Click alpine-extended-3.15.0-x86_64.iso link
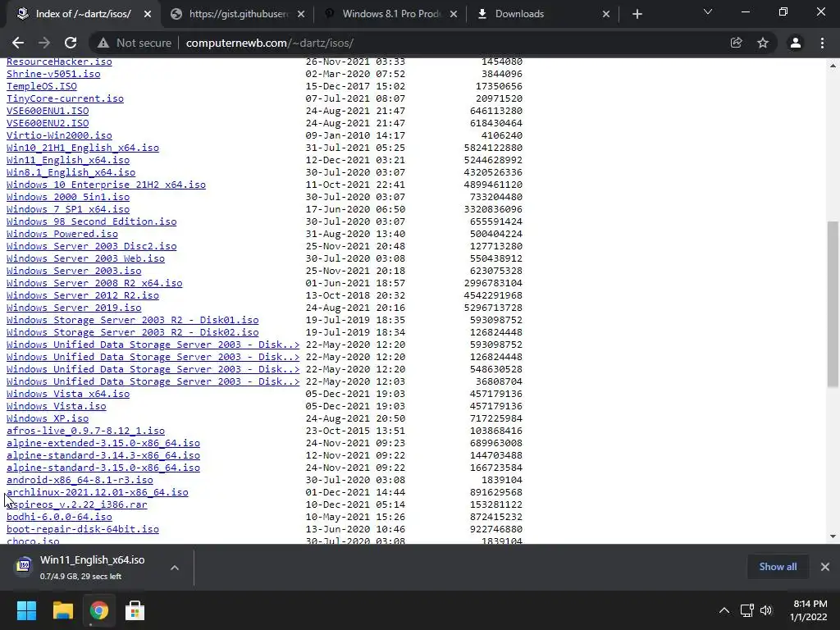840x630 pixels. (x=103, y=444)
